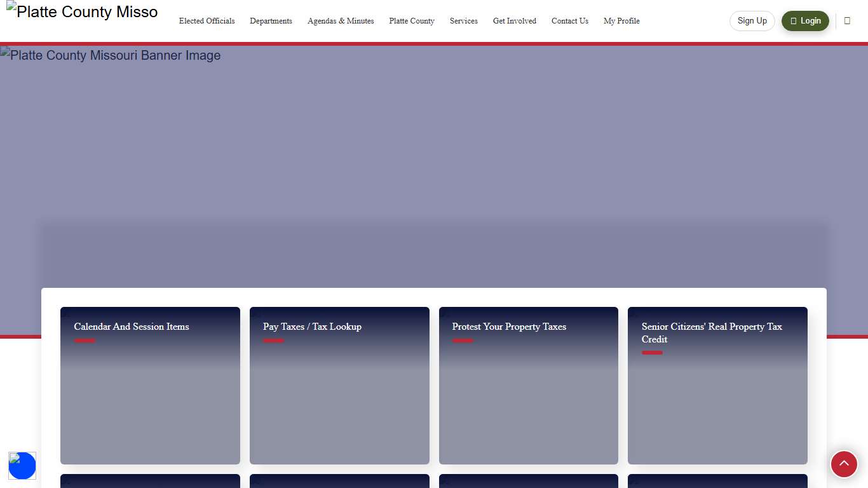Click the red scroll-to-top arrow button
Screen dimensions: 868x488
[x=844, y=464]
